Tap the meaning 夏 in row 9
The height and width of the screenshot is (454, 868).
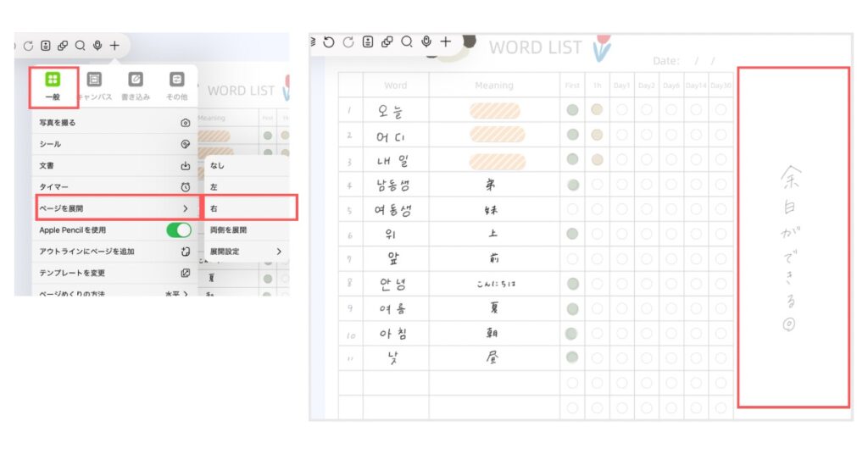click(494, 307)
